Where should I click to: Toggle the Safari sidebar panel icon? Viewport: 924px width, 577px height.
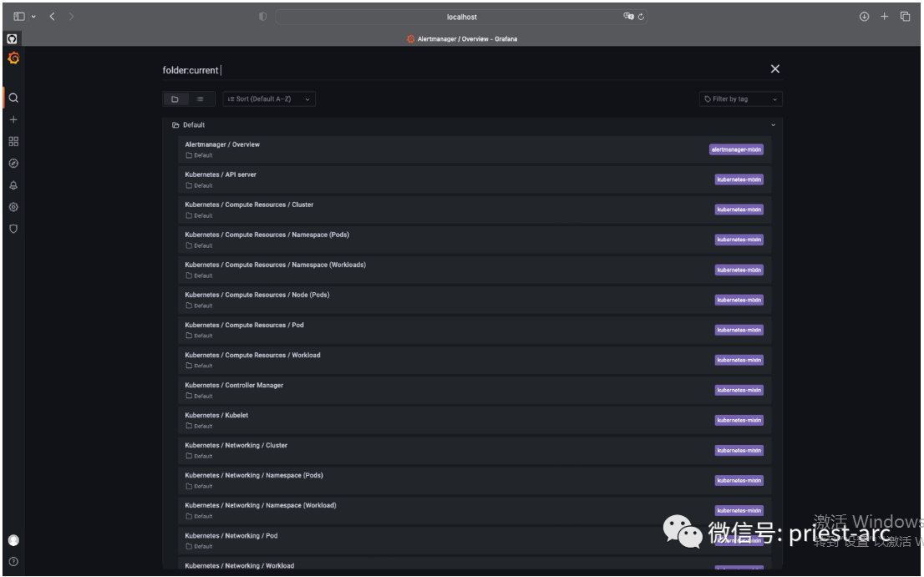(19, 17)
